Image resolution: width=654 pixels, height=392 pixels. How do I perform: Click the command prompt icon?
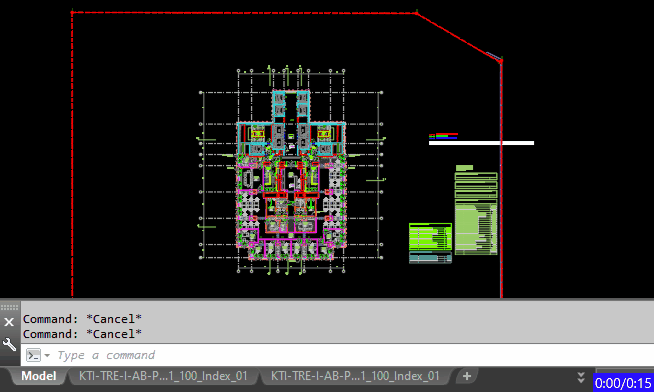(33, 355)
